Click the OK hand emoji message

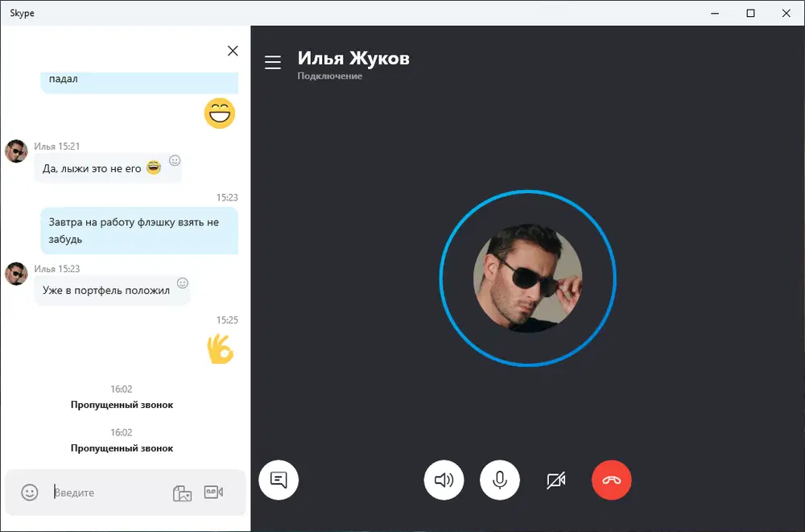(221, 348)
